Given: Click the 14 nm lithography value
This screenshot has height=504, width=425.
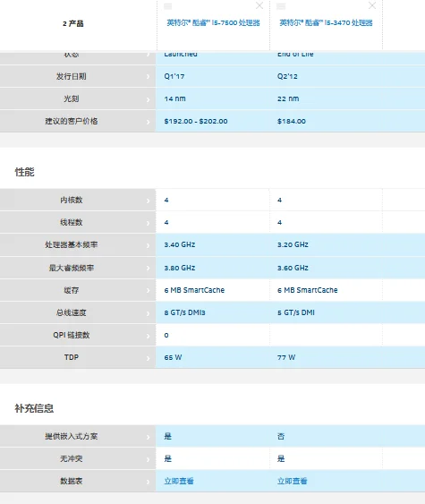Looking at the screenshot, I should pyautogui.click(x=175, y=98).
